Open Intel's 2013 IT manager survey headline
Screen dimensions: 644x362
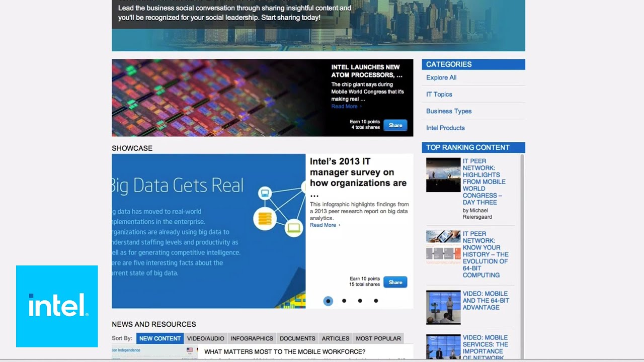coord(358,177)
